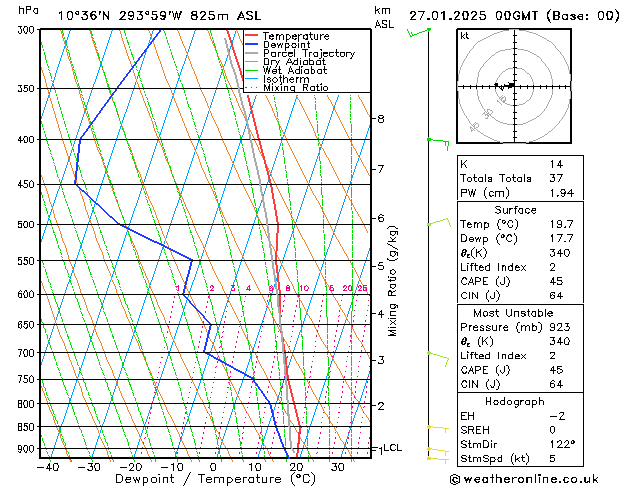
Task: Click the 500 hPa pressure label
Action: [x=28, y=225]
